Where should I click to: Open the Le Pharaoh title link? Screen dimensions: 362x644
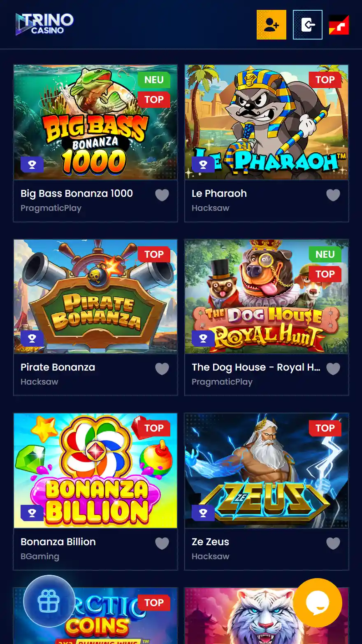(219, 193)
